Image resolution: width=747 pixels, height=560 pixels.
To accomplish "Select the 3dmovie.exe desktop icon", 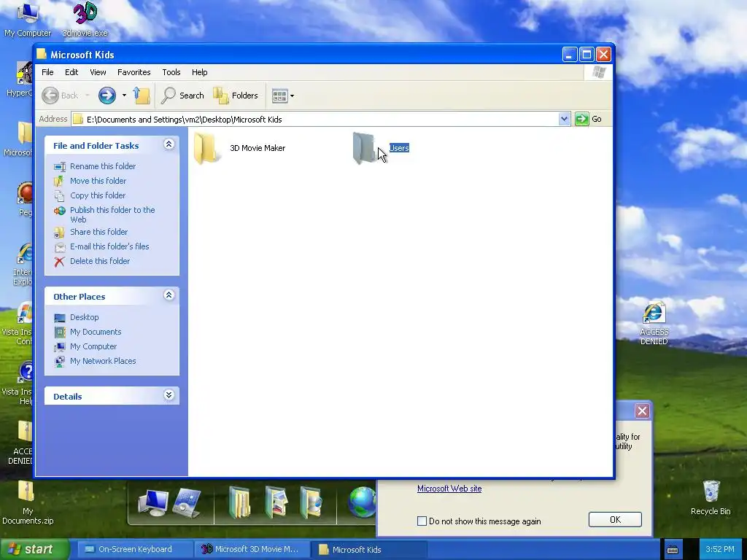I will (x=85, y=20).
